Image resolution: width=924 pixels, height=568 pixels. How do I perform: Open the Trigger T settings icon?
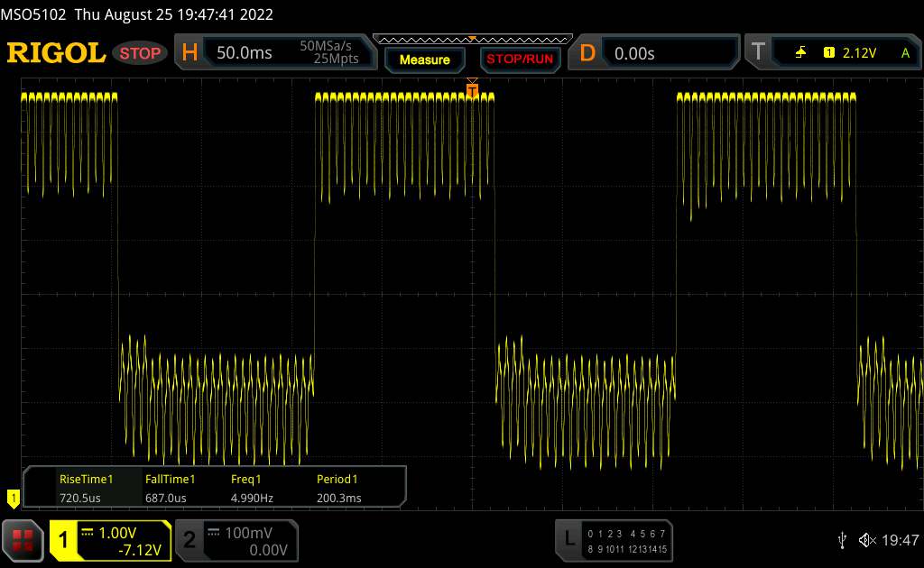[x=757, y=53]
